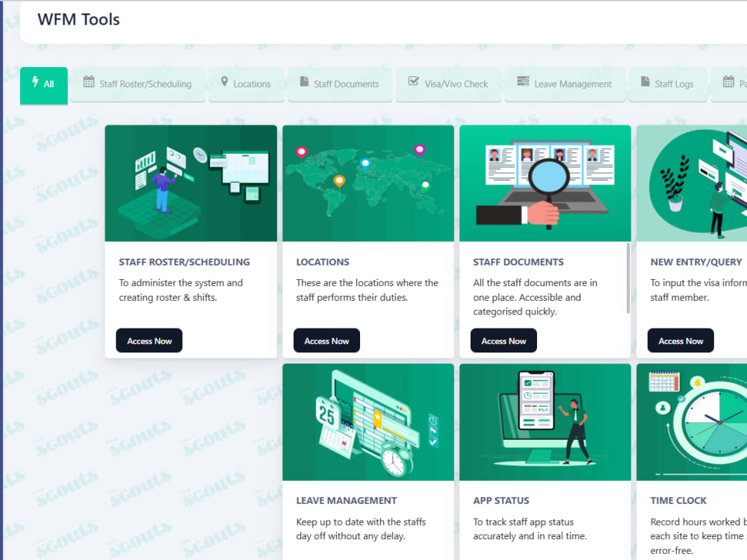The image size is (747, 560).
Task: Open the Staff Roster/Scheduling tab
Action: (137, 84)
